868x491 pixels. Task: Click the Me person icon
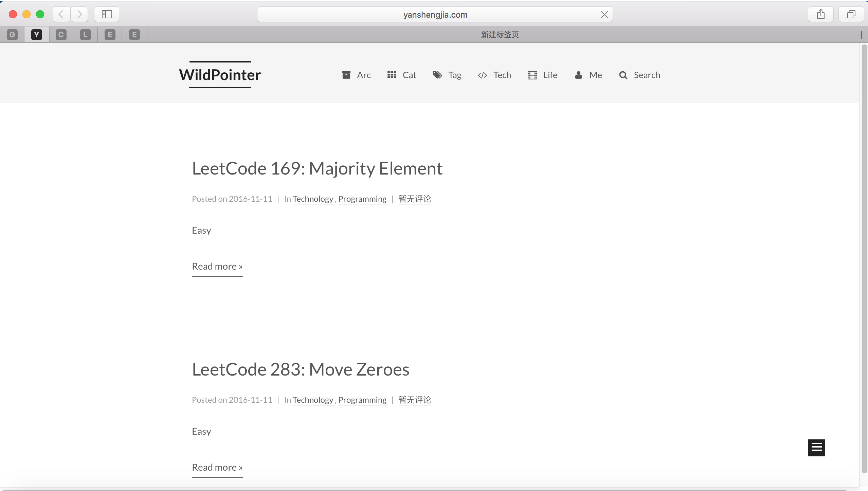(x=578, y=75)
